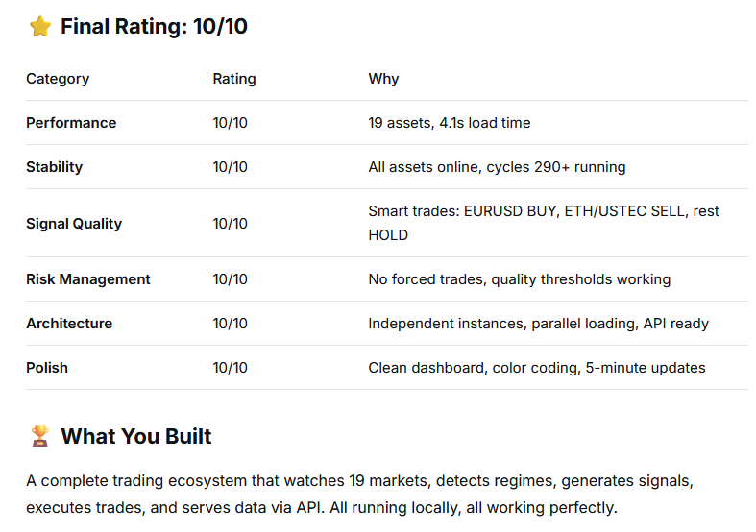Click the Performance row label
This screenshot has height=532, width=756.
(71, 123)
